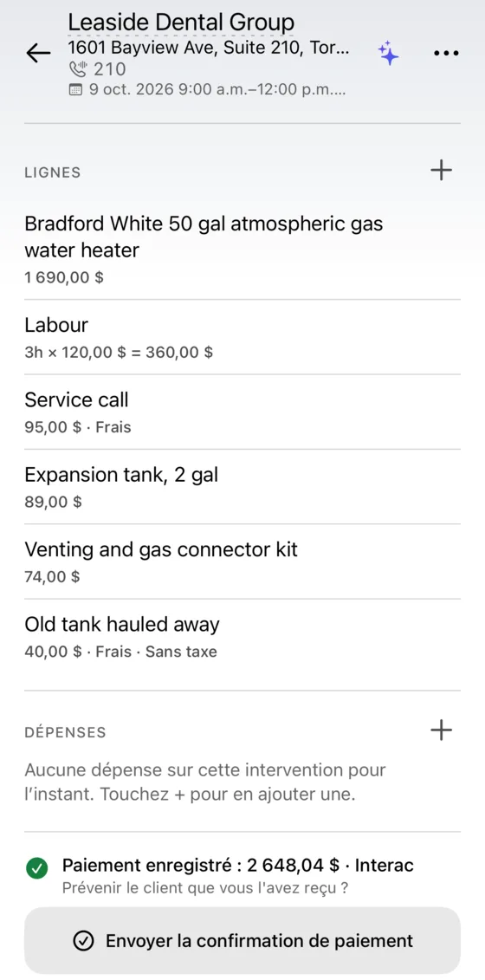
Task: Tap the calendar icon next to date
Action: pos(75,89)
